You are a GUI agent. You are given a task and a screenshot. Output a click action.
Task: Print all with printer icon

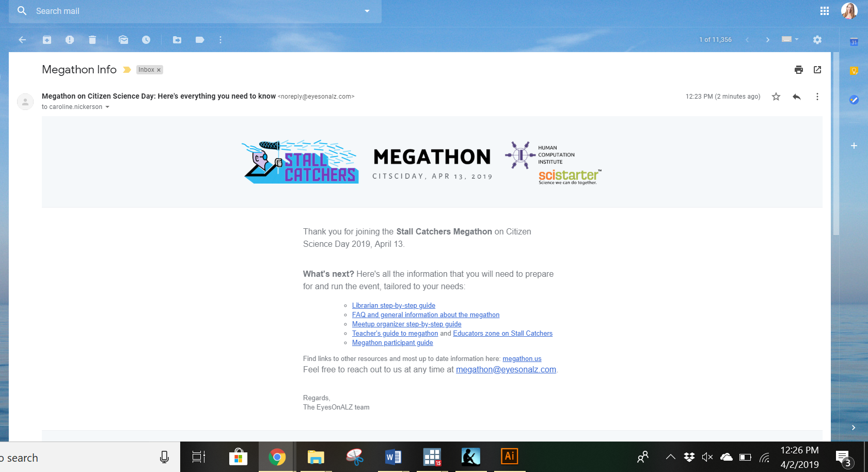[799, 70]
